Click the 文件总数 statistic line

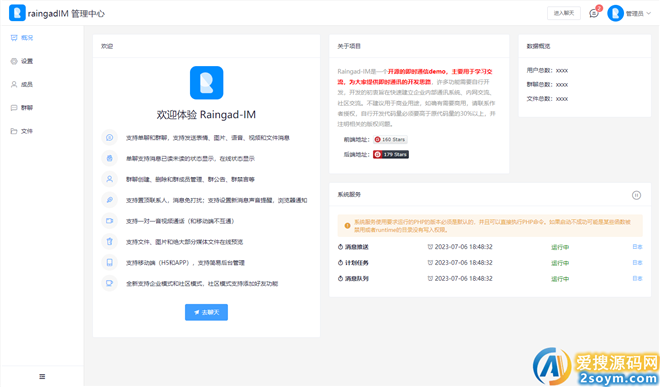547,99
